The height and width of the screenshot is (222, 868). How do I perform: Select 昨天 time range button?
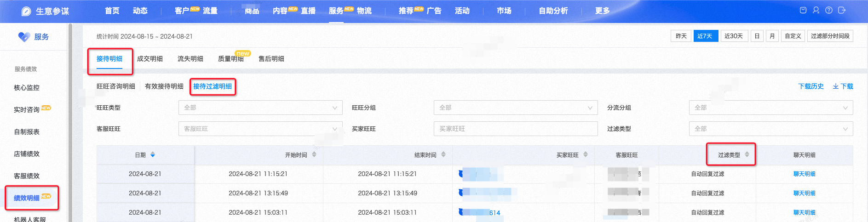pos(681,36)
